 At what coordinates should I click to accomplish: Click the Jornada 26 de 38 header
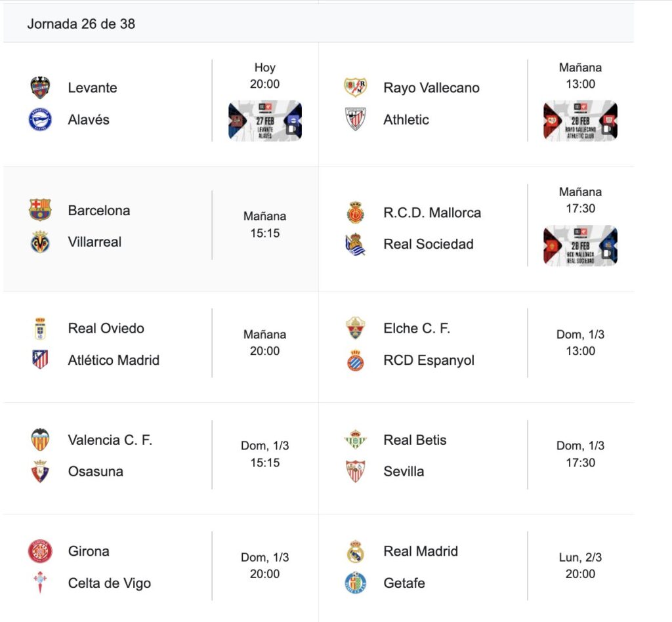click(x=81, y=24)
